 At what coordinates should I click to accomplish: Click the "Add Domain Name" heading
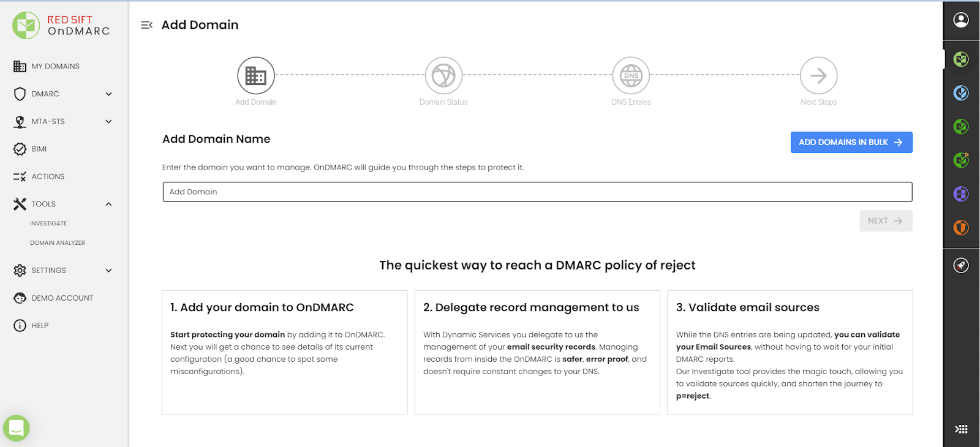click(x=216, y=139)
